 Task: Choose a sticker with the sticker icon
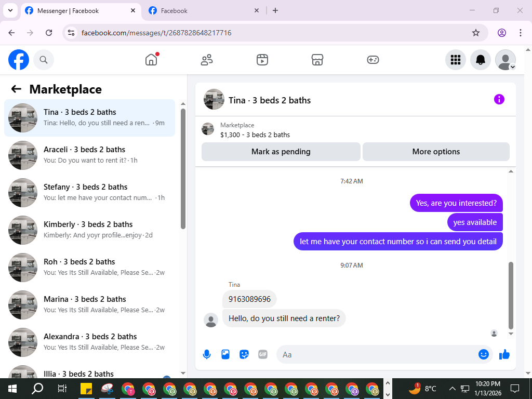click(244, 354)
